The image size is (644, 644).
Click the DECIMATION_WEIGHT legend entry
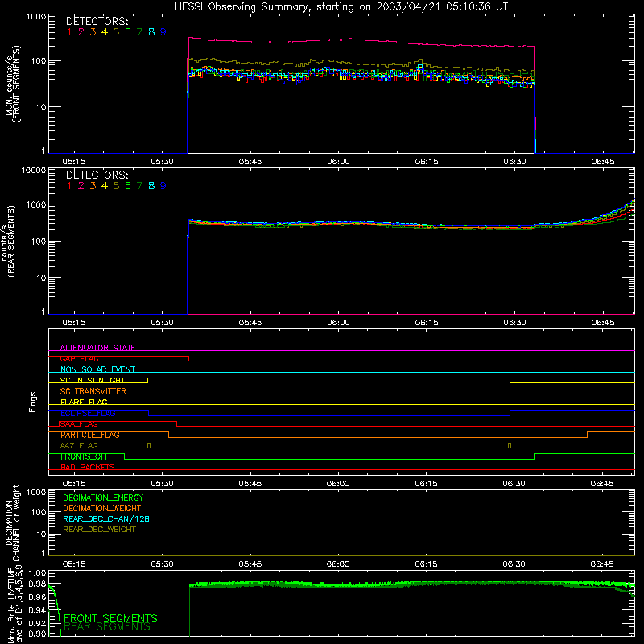click(x=102, y=508)
